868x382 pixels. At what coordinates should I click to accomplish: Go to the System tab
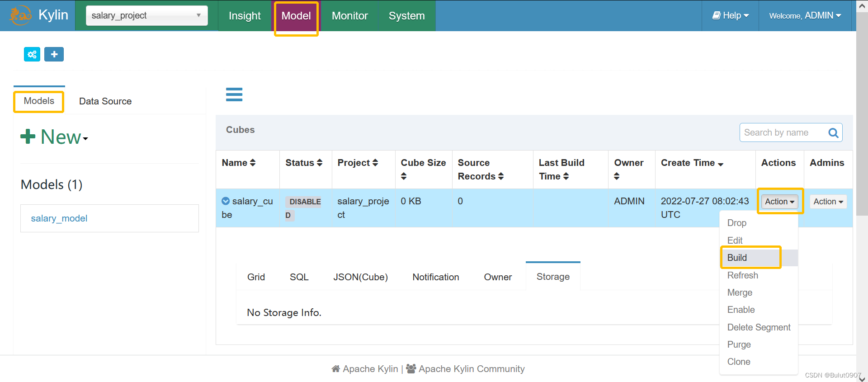(407, 15)
